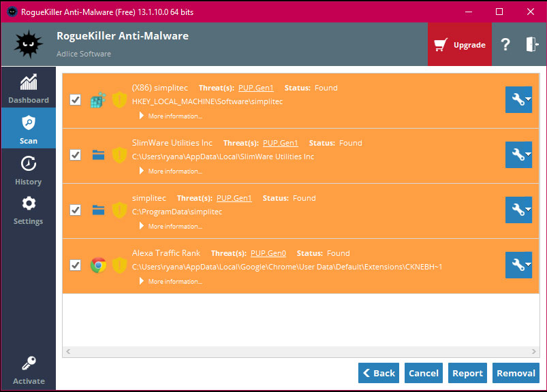Image resolution: width=547 pixels, height=392 pixels.
Task: Click the RogueKiller spiky logo
Action: pos(28,44)
